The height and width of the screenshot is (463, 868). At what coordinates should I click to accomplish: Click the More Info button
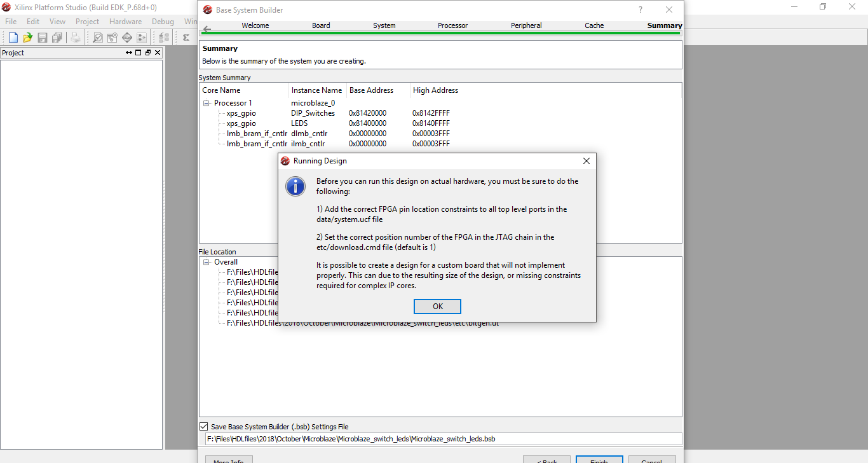click(x=229, y=459)
